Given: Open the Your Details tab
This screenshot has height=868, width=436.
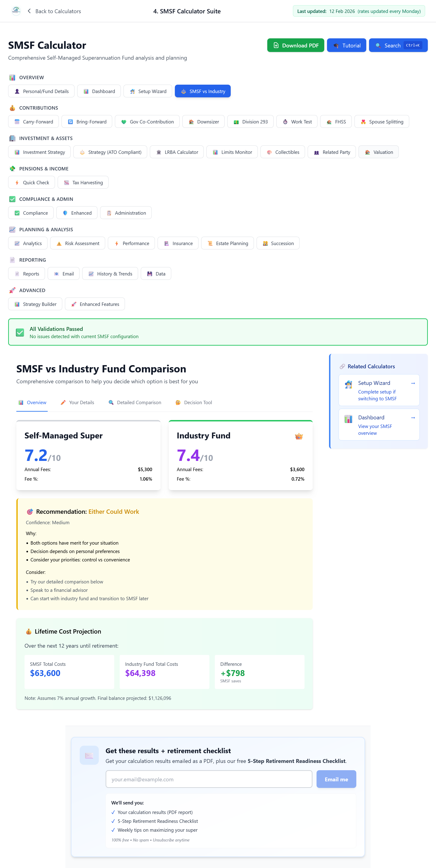Looking at the screenshot, I should click(77, 402).
